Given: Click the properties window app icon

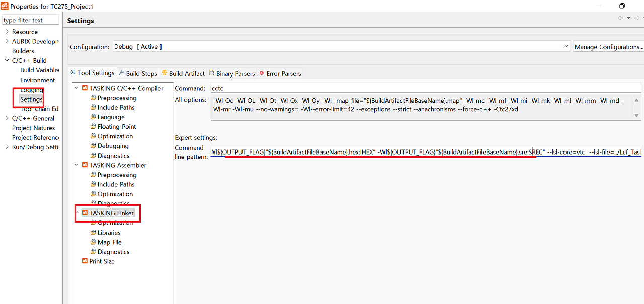Looking at the screenshot, I should (x=5, y=6).
